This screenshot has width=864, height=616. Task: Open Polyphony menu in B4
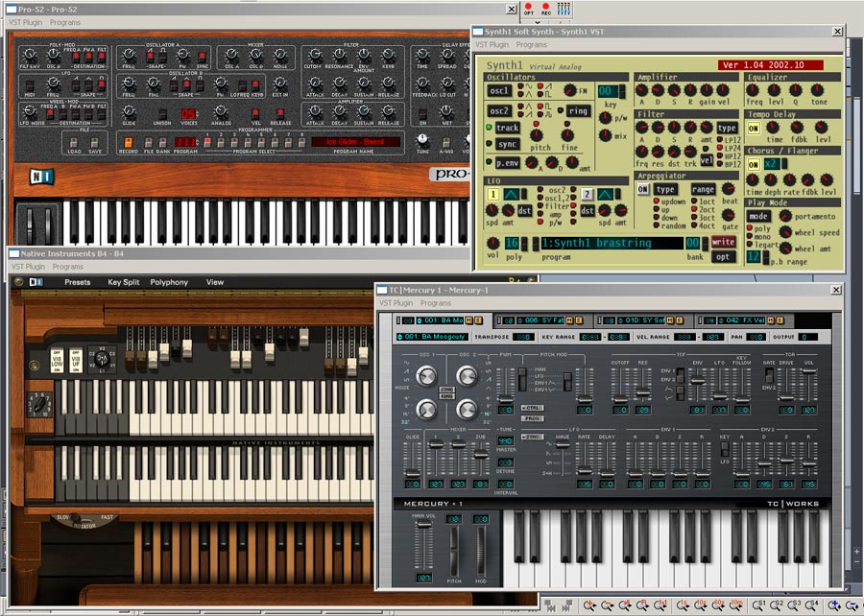tap(169, 282)
